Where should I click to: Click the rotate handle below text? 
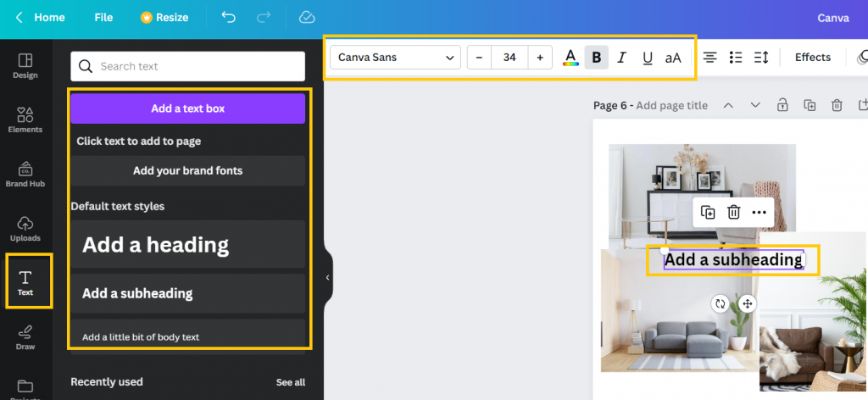[721, 303]
